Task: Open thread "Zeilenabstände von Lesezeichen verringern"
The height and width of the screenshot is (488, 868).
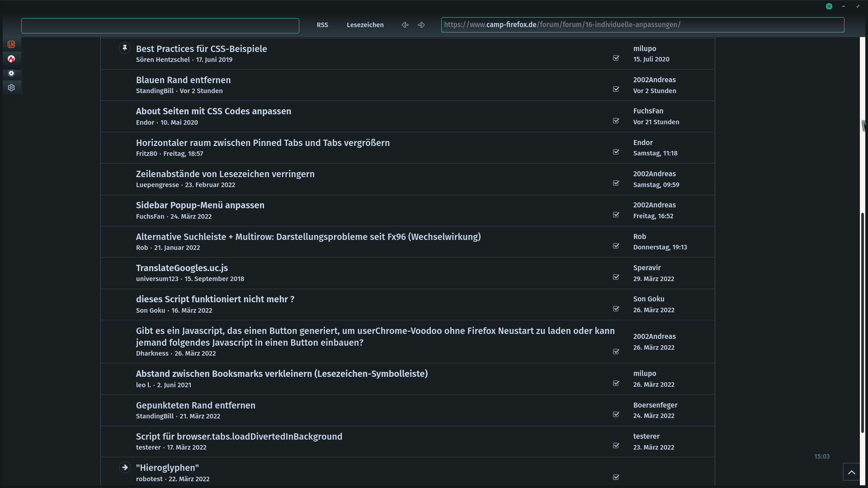Action: (225, 174)
